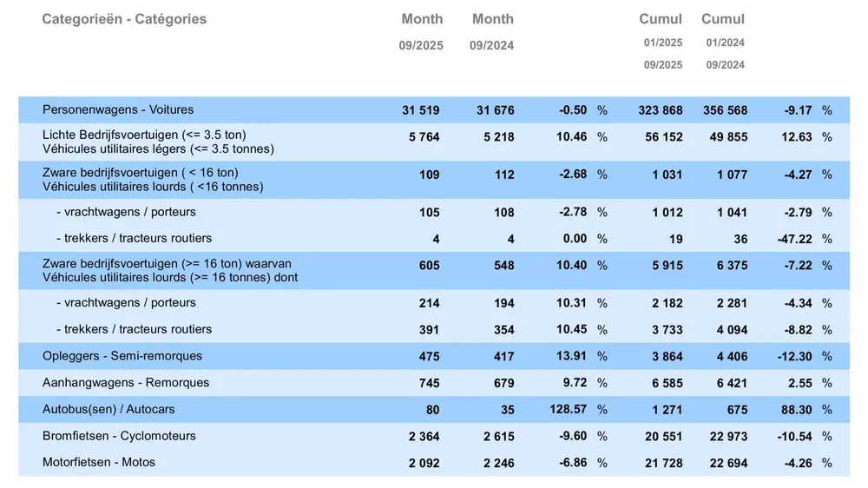The height and width of the screenshot is (488, 868).
Task: Select the 88.30 cumulative change for Autobus
Action: tap(796, 410)
